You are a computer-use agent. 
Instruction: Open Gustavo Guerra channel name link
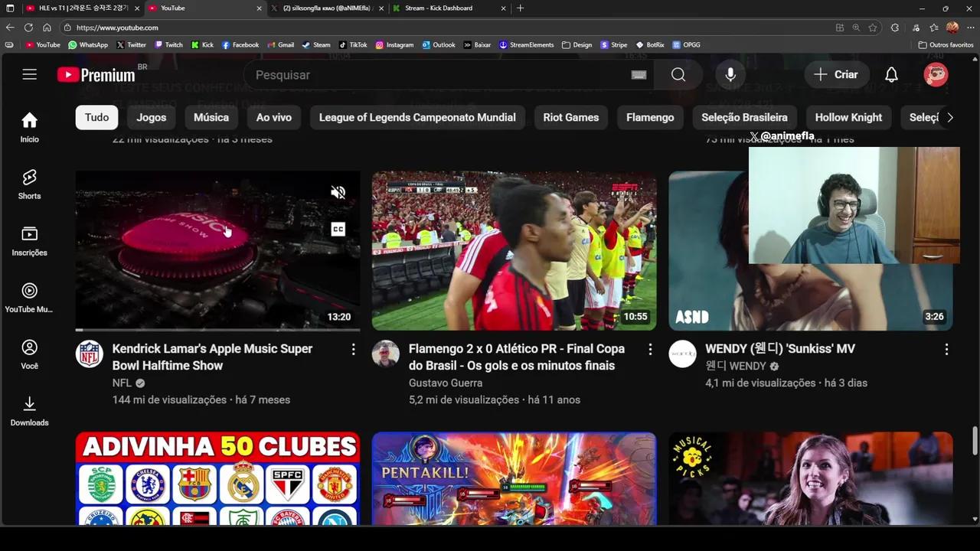446,383
